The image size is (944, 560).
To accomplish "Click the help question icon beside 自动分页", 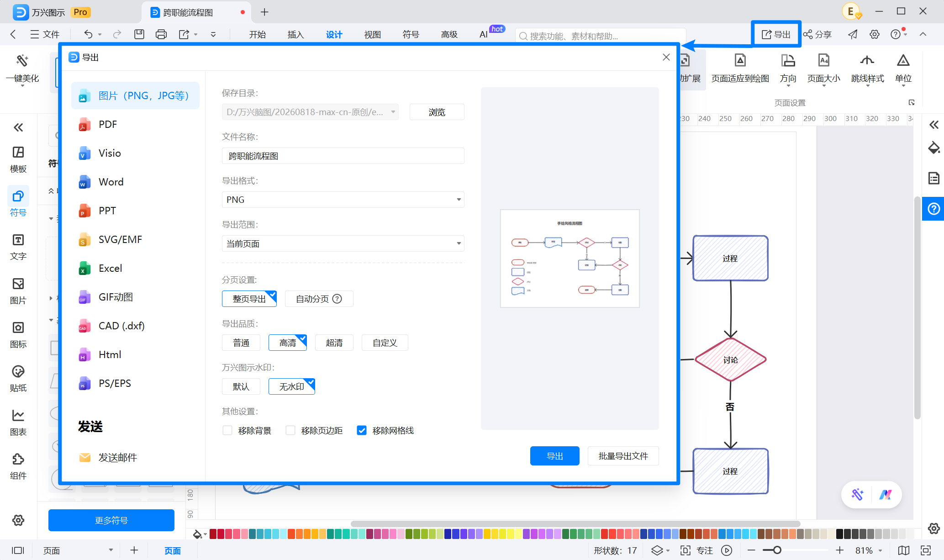I will point(337,299).
